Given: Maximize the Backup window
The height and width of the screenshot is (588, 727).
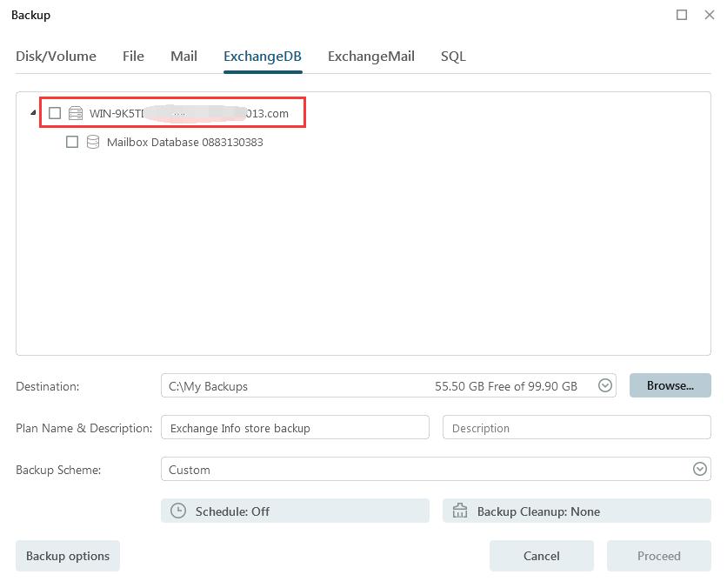Looking at the screenshot, I should pyautogui.click(x=682, y=15).
